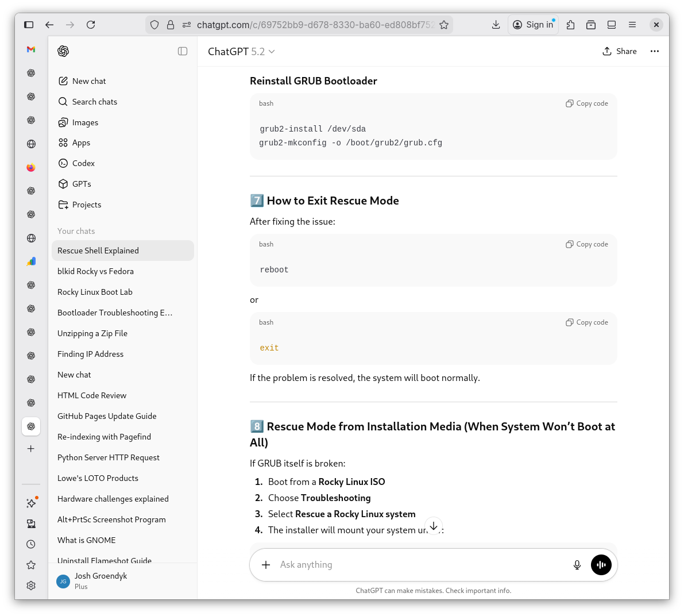Expand the ChatGPT 5.2 model selector
684x616 pixels.
[x=241, y=52]
